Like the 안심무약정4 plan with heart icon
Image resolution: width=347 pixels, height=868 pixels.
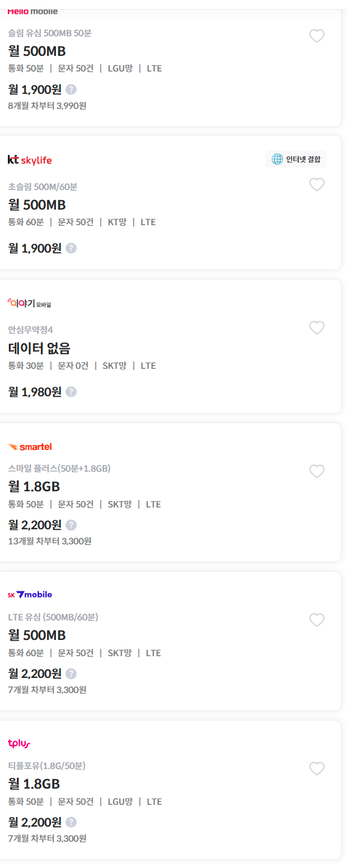coord(317,328)
